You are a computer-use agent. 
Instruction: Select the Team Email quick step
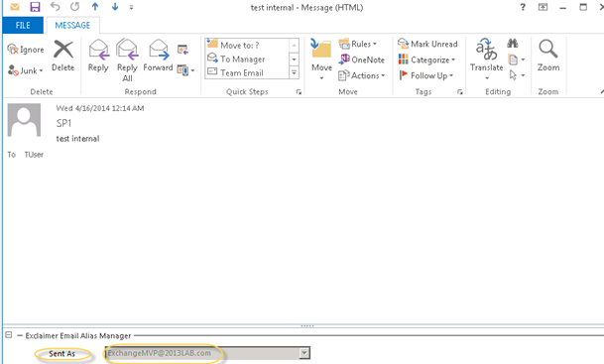coord(247,72)
